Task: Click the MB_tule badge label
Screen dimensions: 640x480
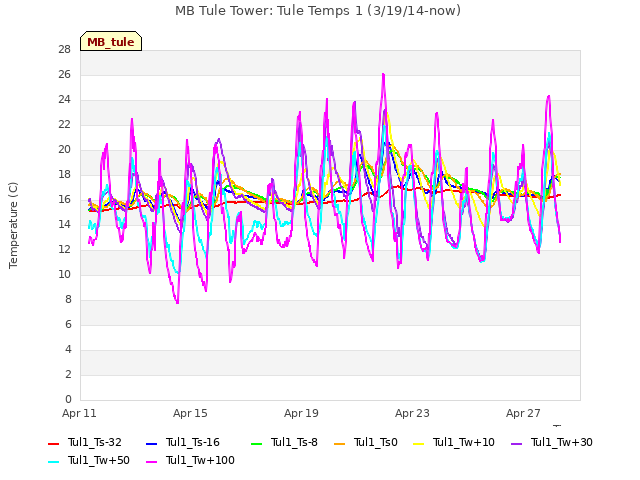Action: click(x=111, y=42)
